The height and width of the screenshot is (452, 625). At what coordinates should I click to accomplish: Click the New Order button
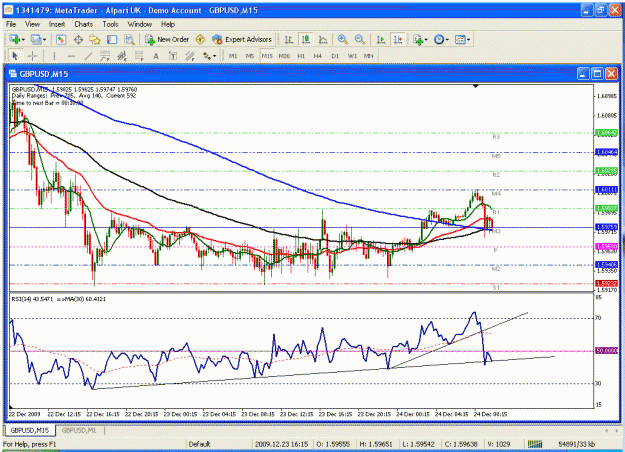pos(167,39)
